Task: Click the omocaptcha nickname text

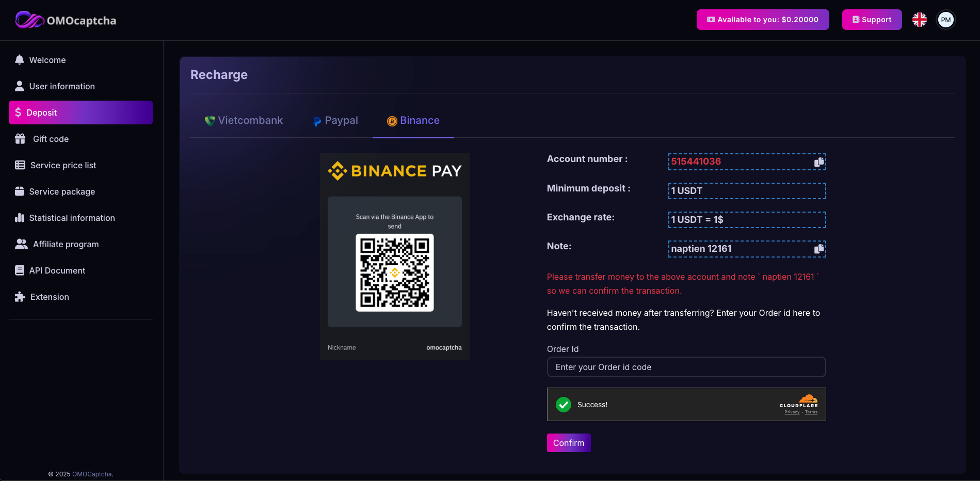Action: pyautogui.click(x=444, y=347)
